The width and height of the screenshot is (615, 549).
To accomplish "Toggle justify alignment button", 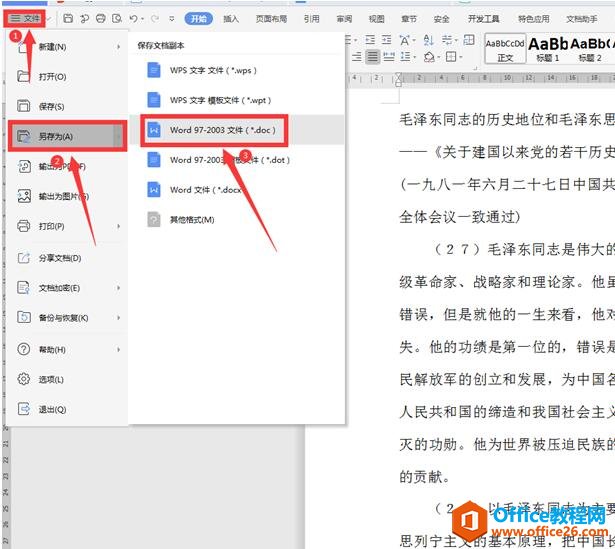I will click(372, 57).
